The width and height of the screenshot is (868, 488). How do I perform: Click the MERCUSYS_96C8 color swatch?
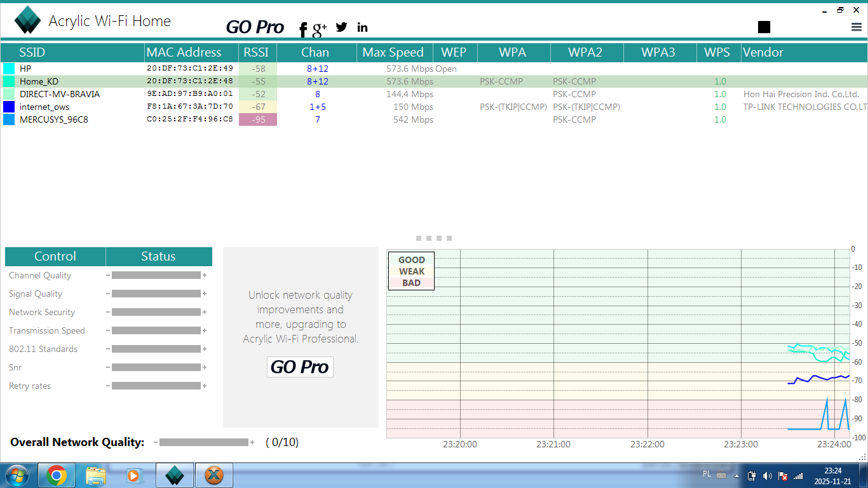(x=9, y=119)
